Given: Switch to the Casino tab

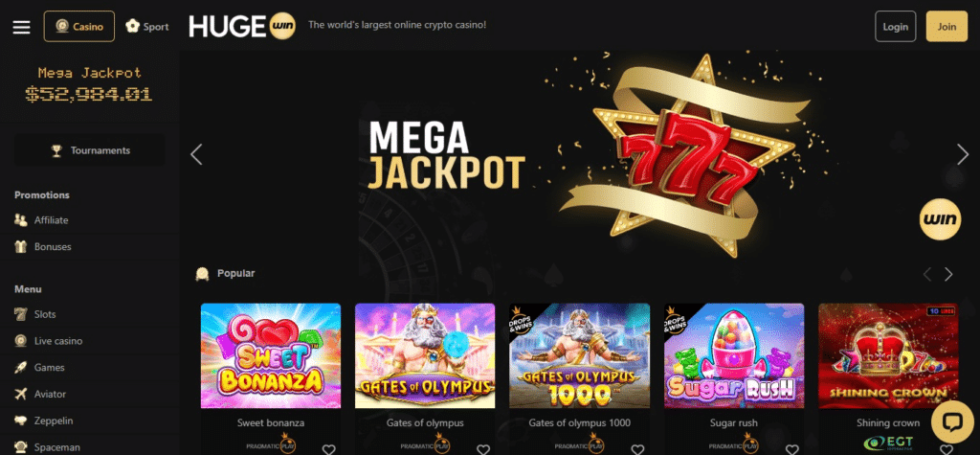Looking at the screenshot, I should [x=78, y=26].
